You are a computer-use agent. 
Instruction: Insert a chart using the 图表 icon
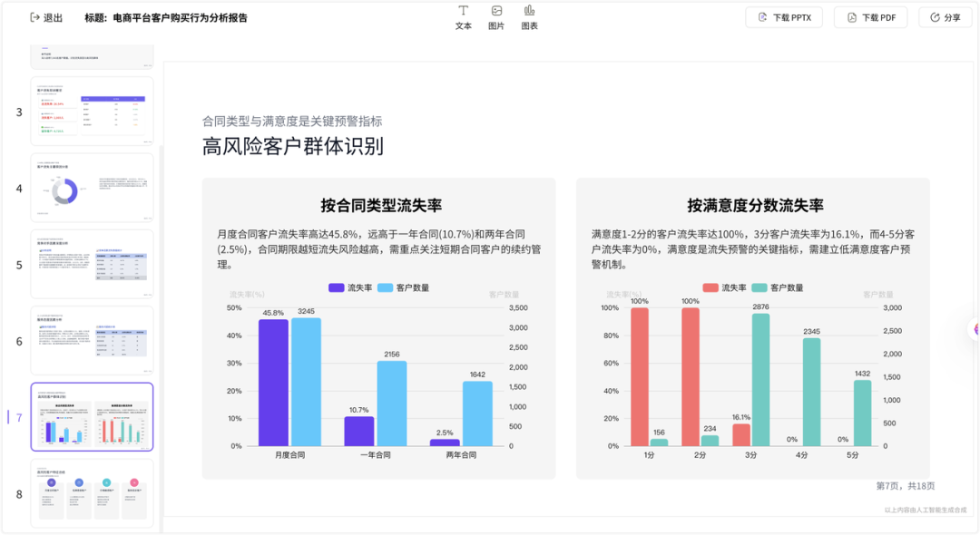[529, 16]
